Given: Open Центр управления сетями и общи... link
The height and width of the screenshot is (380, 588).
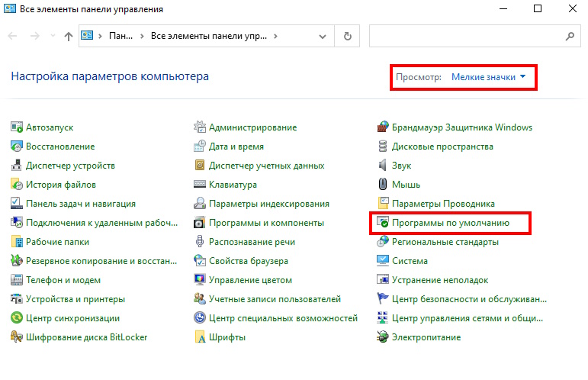Looking at the screenshot, I should [x=468, y=318].
